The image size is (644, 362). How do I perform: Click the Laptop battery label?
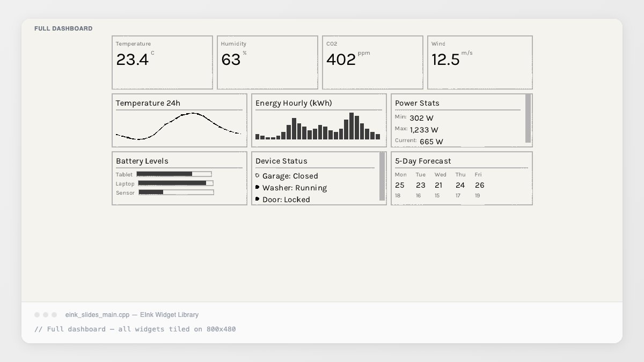pos(125,184)
